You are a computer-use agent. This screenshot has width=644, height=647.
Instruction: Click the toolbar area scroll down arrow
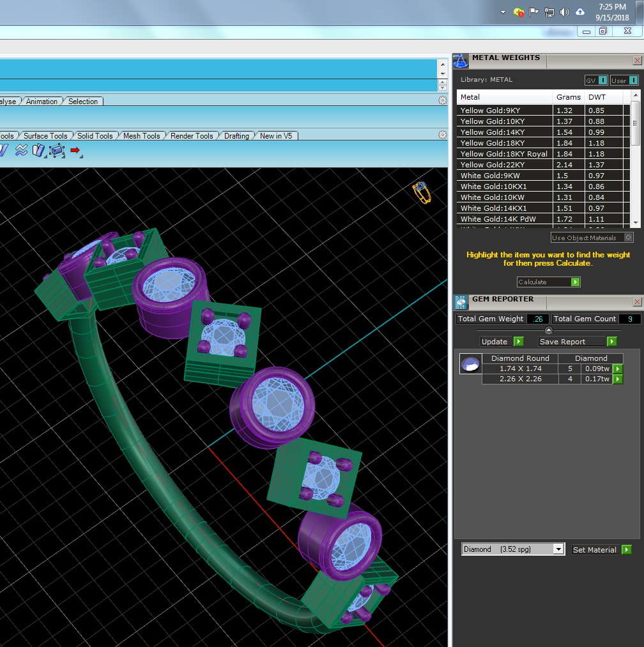(x=443, y=74)
